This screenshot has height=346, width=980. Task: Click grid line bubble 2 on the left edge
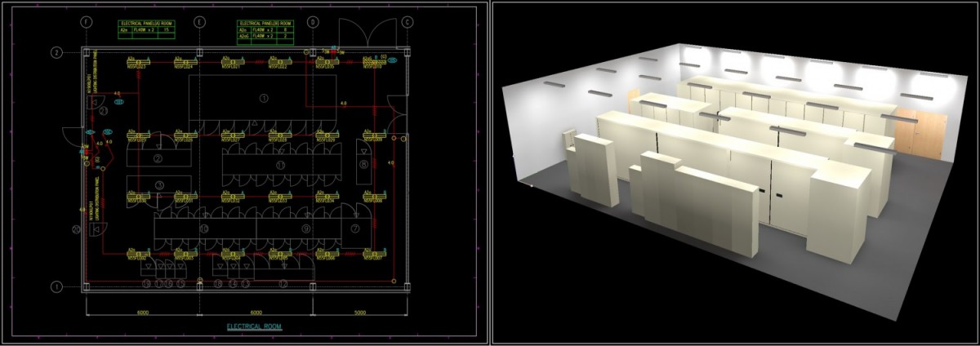(56, 53)
